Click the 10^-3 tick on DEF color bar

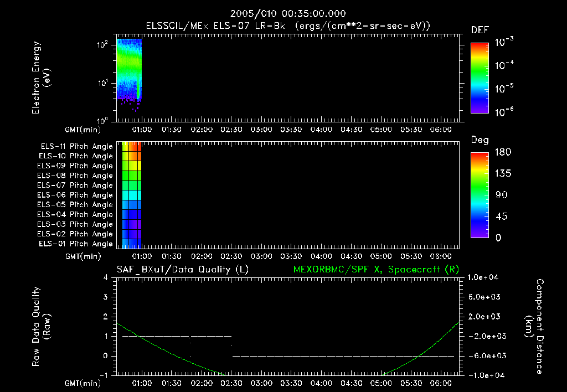pyautogui.click(x=504, y=42)
